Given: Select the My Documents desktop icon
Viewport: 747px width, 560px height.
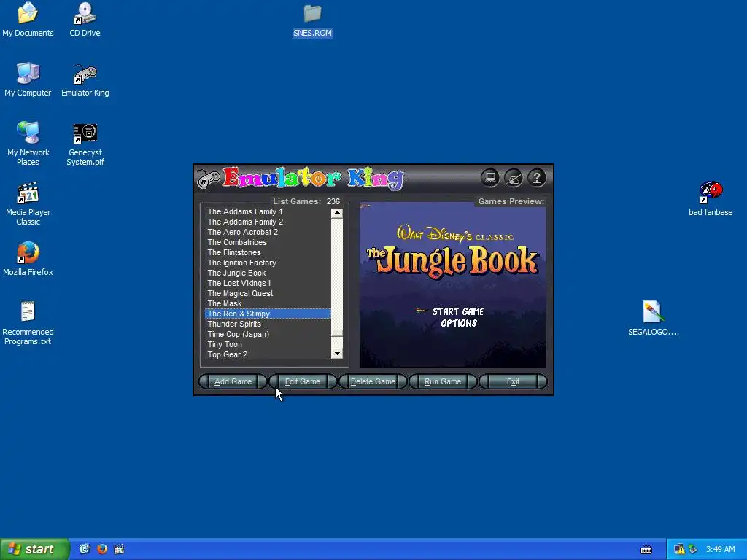Looking at the screenshot, I should 28,20.
